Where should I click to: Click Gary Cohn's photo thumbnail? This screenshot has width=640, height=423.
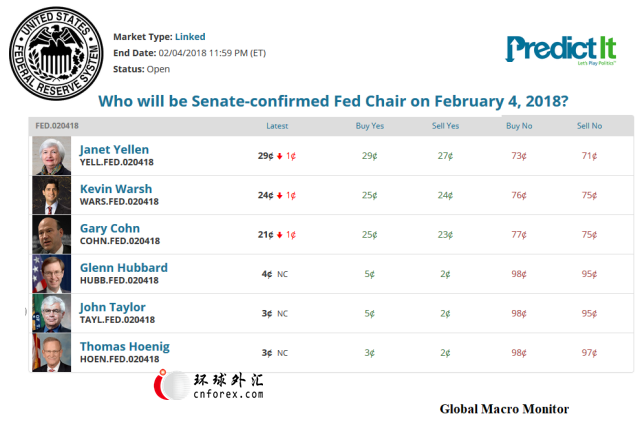[x=52, y=234]
